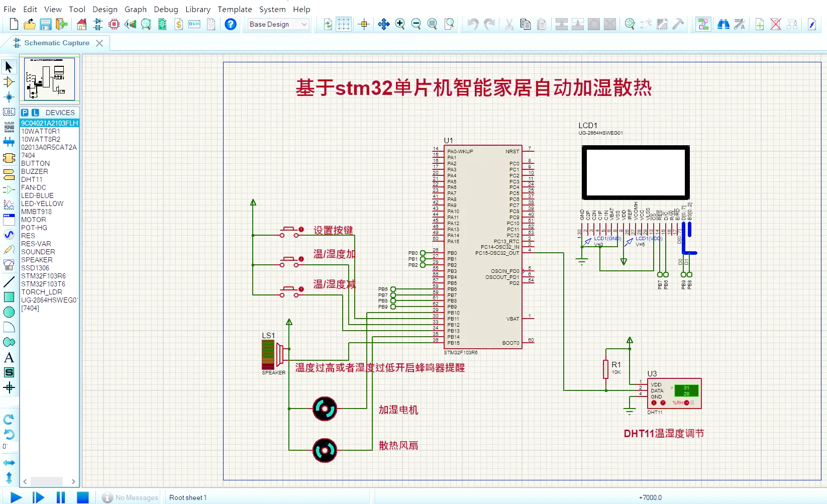Open the Template menu
The image size is (827, 504).
click(235, 9)
